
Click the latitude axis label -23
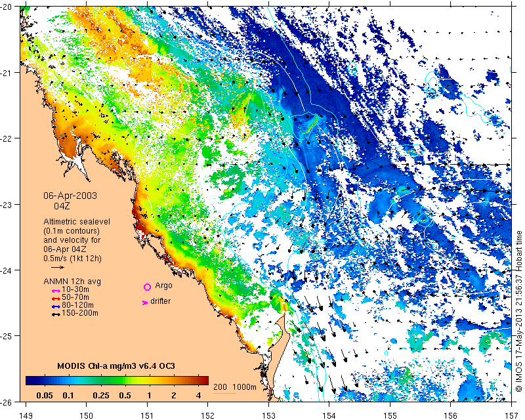click(6, 204)
